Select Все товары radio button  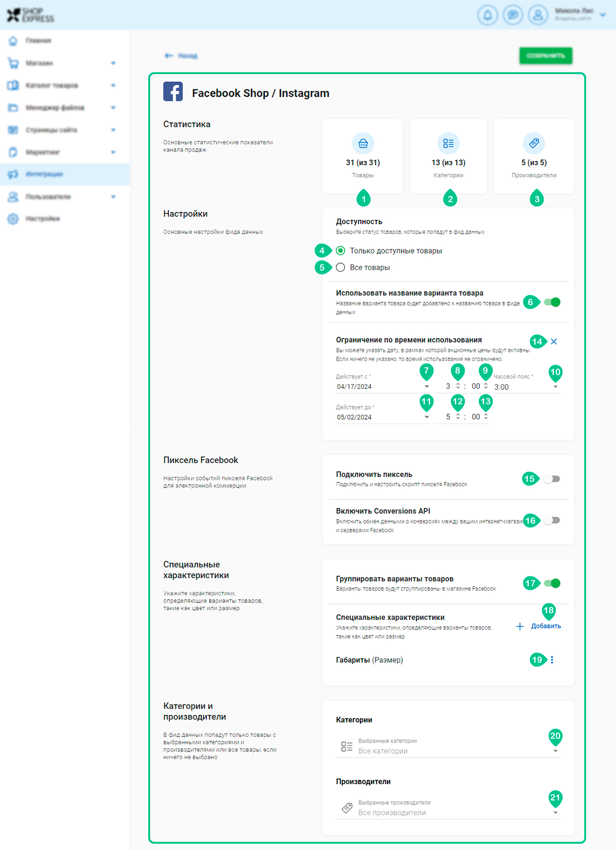pyautogui.click(x=341, y=267)
